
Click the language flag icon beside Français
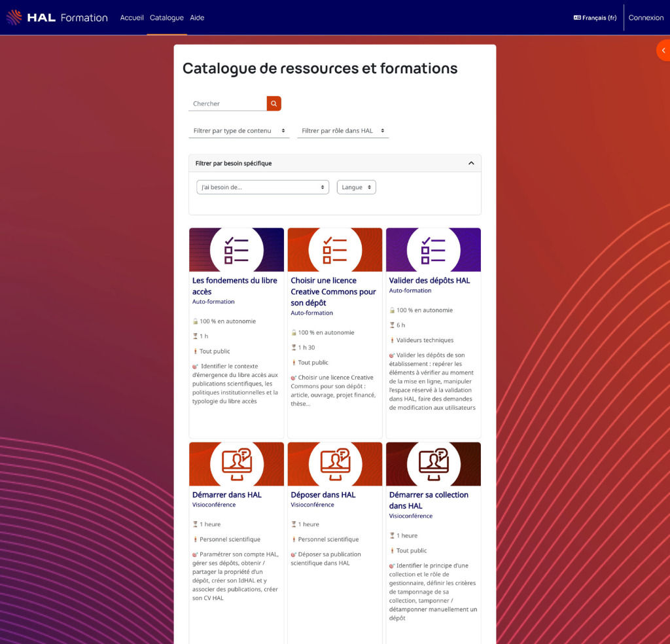click(x=577, y=18)
